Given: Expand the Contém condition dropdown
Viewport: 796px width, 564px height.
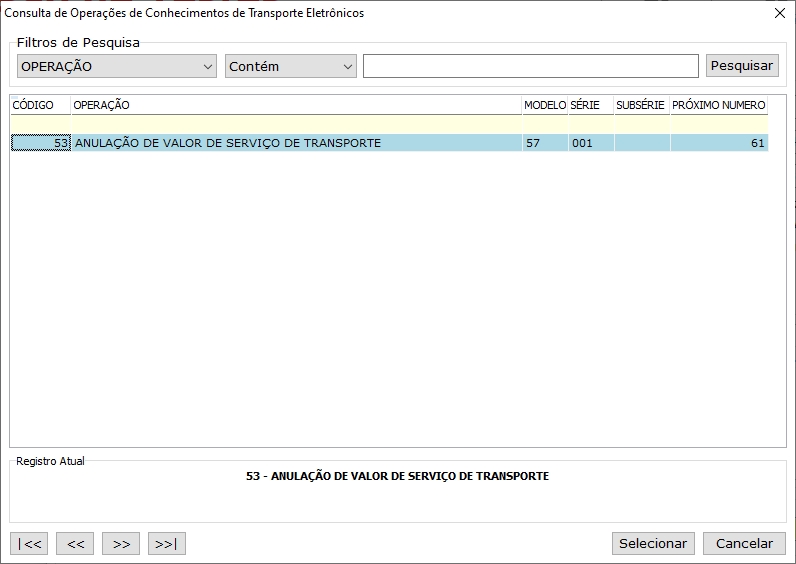Looking at the screenshot, I should (x=290, y=66).
